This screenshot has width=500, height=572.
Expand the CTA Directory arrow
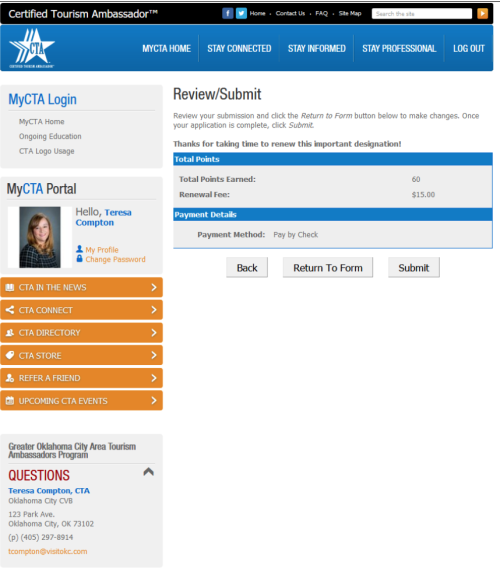click(154, 333)
